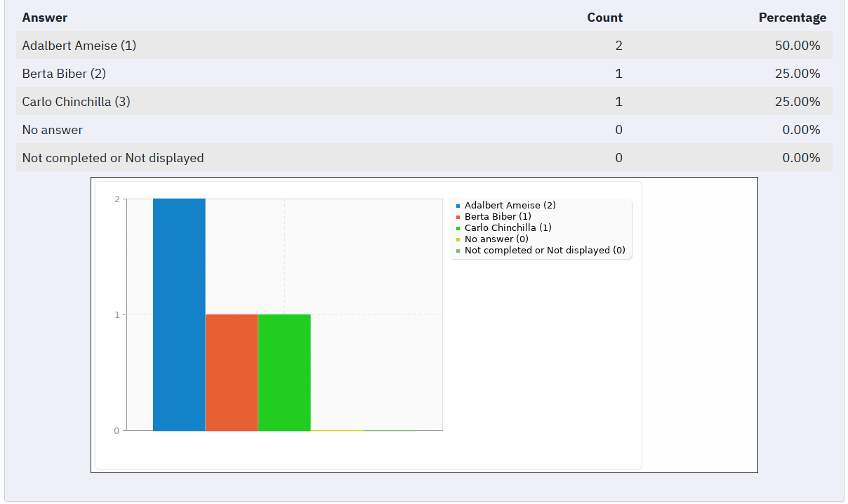Click the tall blue bar in chart
The width and height of the screenshot is (848, 504).
tap(179, 314)
